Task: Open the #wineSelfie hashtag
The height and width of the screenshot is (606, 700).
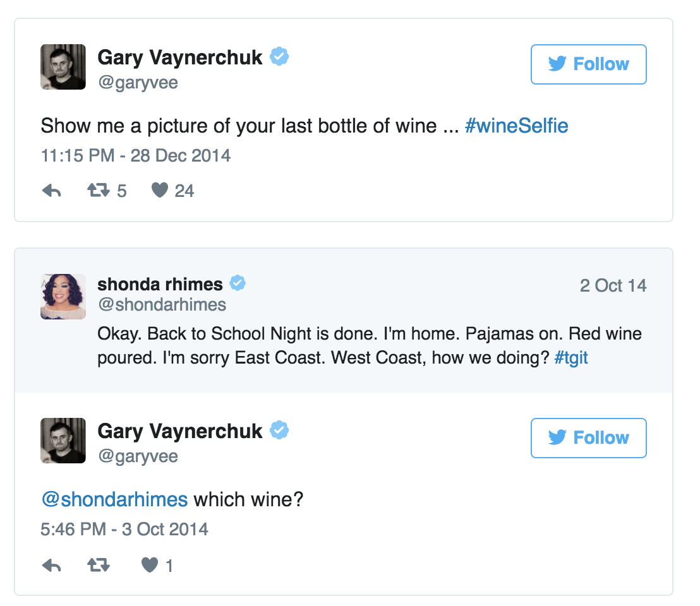Action: (x=516, y=126)
